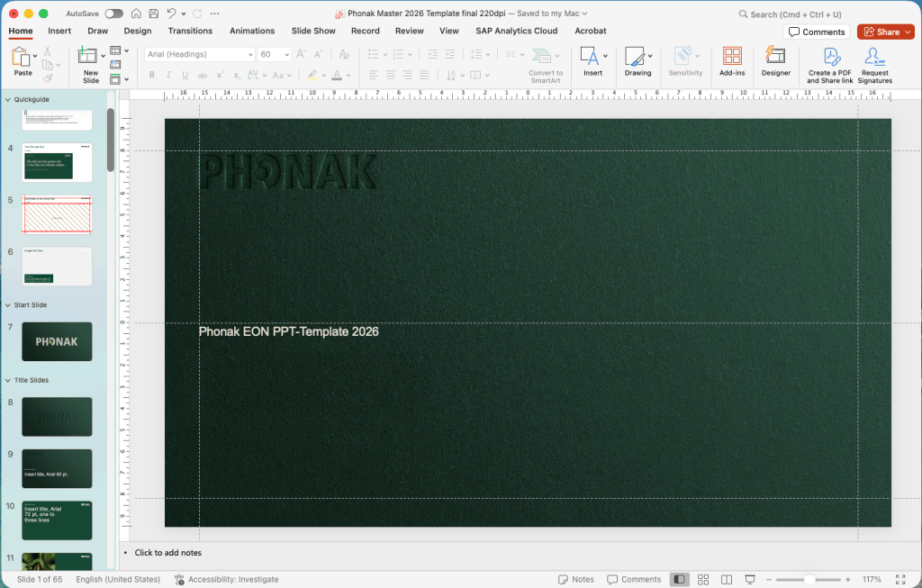
Task: Toggle Underline formatting
Action: (185, 76)
